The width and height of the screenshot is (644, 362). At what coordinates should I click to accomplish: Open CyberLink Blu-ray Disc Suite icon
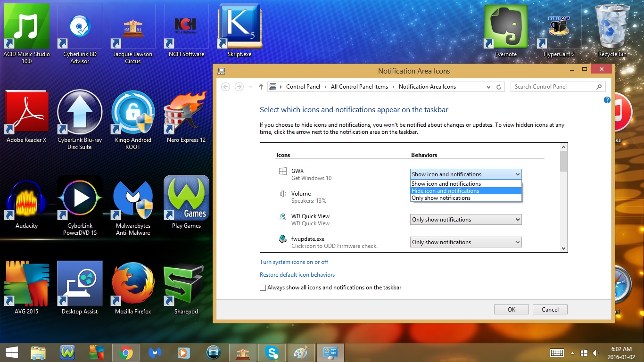80,120
